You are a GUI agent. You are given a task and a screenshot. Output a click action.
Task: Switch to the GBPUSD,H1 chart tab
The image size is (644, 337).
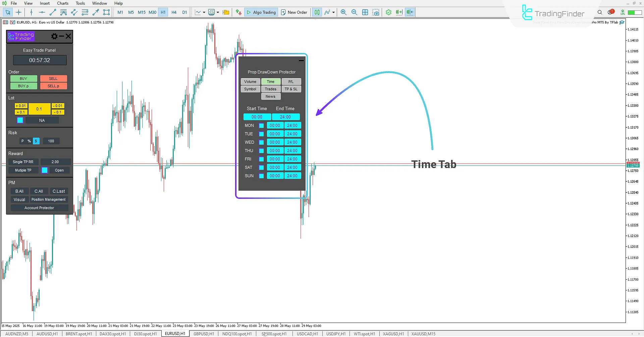point(204,333)
